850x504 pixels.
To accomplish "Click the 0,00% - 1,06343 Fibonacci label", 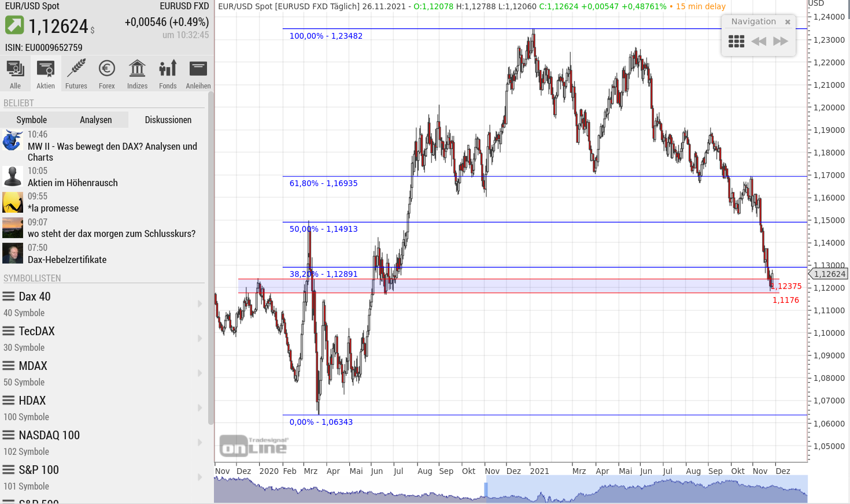I will (x=321, y=422).
